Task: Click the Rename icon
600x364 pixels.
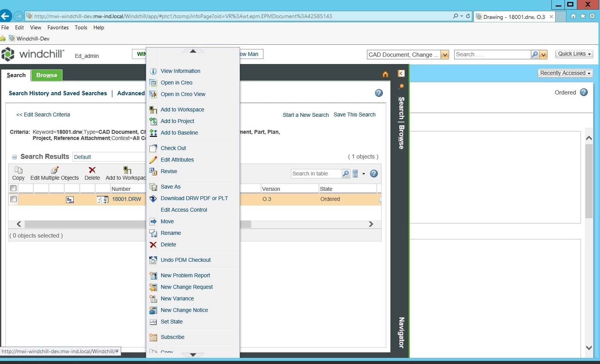Action: click(x=153, y=233)
